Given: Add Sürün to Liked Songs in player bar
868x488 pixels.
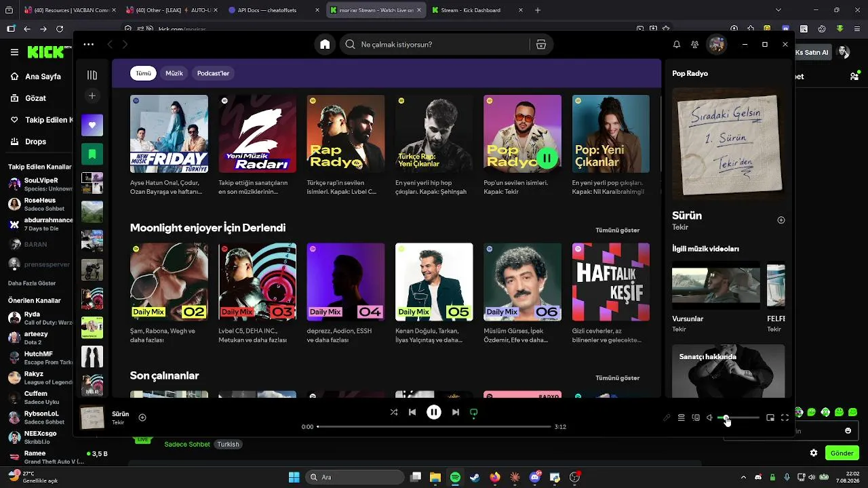Looking at the screenshot, I should pos(142,418).
